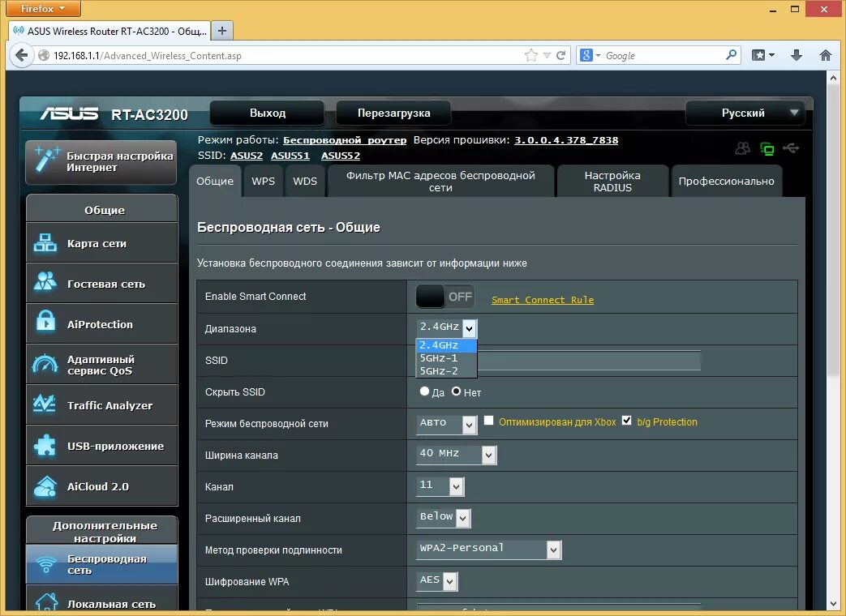Open Ширина канала 40 MHz dropdown
Screen dimensions: 846x616
[x=457, y=455]
